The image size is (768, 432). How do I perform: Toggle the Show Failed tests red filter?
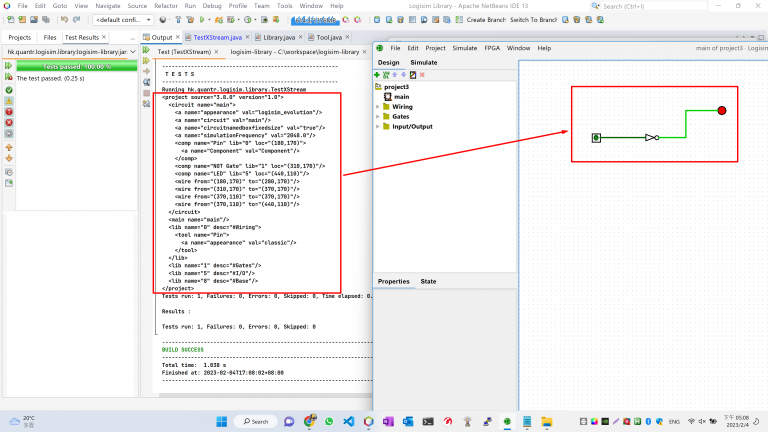point(9,112)
